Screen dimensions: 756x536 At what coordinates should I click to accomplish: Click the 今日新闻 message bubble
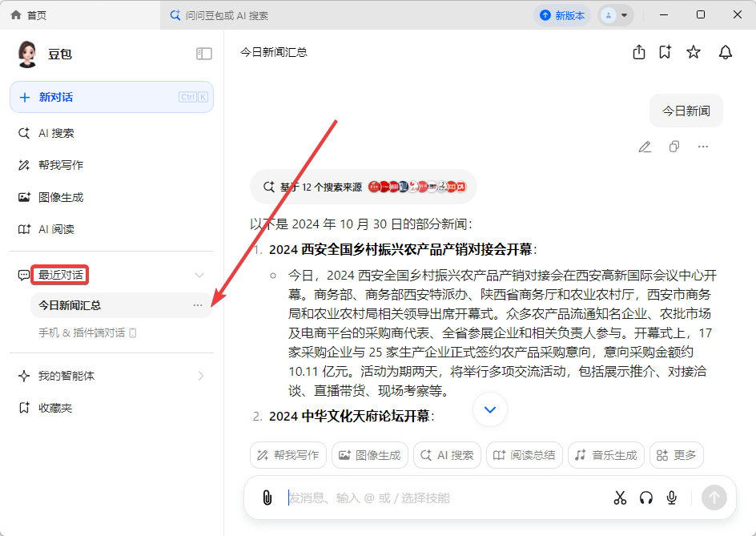[x=686, y=111]
